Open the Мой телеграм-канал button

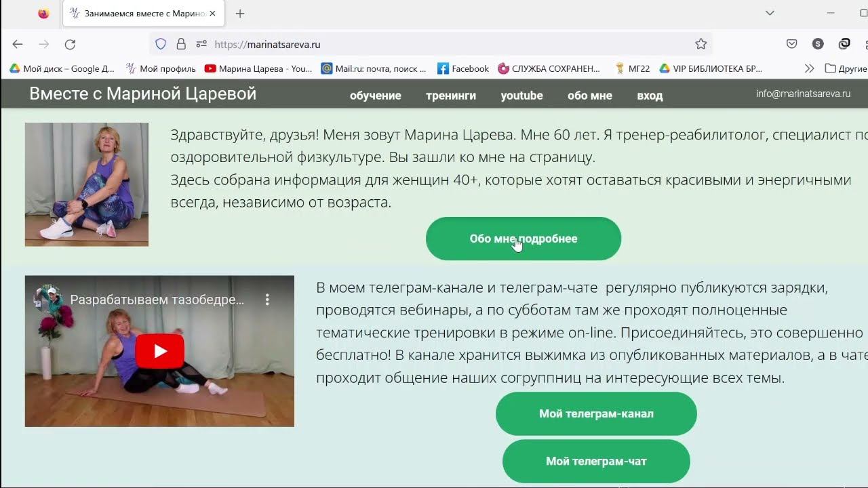(596, 413)
